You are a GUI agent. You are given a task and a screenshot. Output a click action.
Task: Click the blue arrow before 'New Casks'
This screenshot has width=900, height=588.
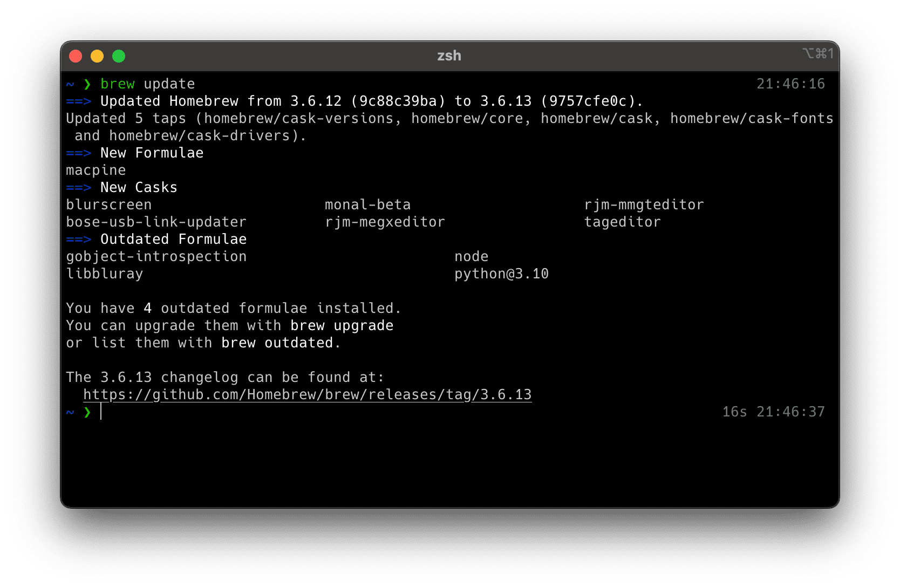pos(79,187)
